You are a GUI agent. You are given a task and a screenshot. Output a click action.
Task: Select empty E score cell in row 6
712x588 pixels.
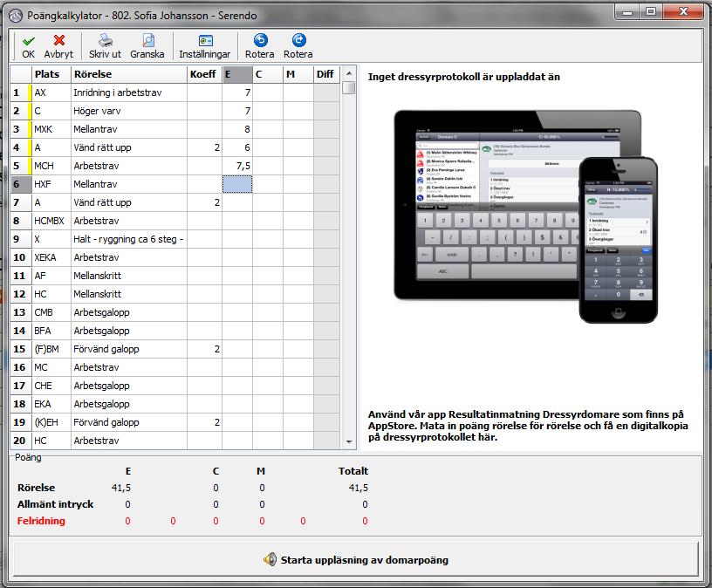click(237, 184)
